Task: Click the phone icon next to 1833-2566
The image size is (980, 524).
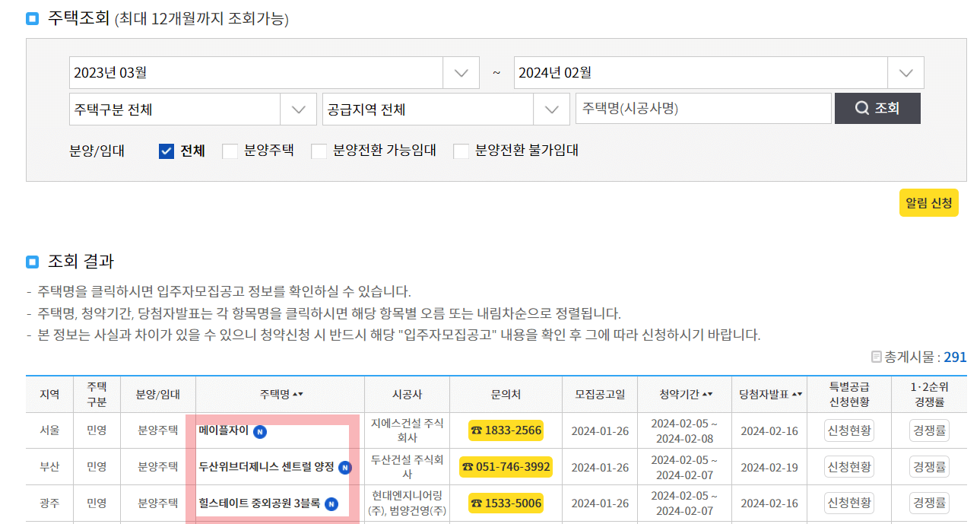Action: (477, 430)
